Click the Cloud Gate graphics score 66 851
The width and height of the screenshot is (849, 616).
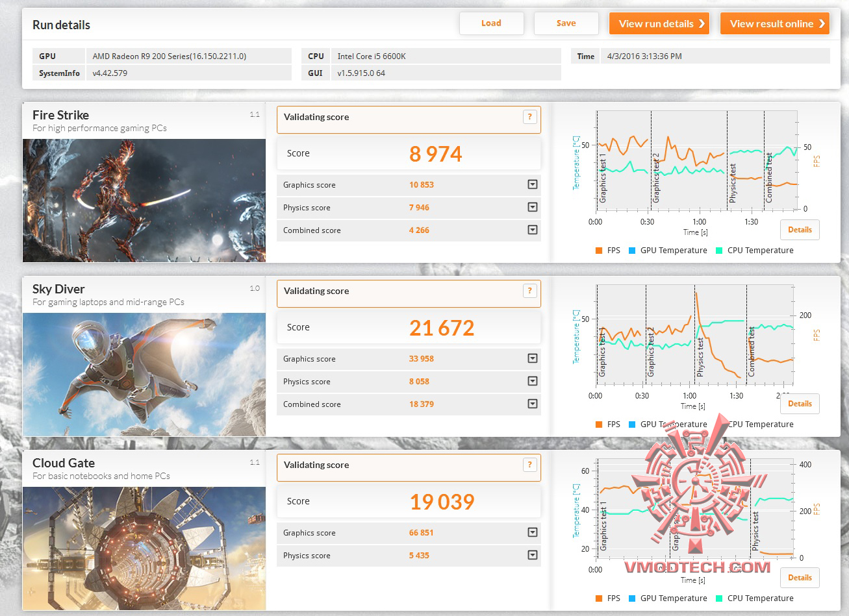tap(422, 533)
